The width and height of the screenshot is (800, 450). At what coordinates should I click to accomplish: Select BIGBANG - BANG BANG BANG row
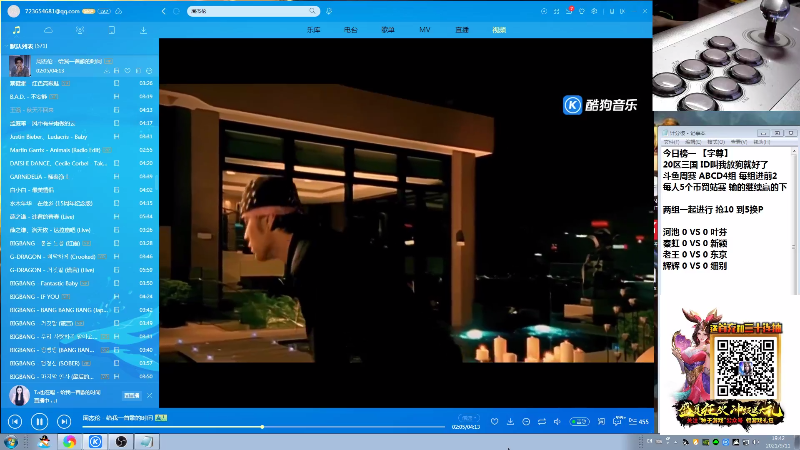click(80, 310)
